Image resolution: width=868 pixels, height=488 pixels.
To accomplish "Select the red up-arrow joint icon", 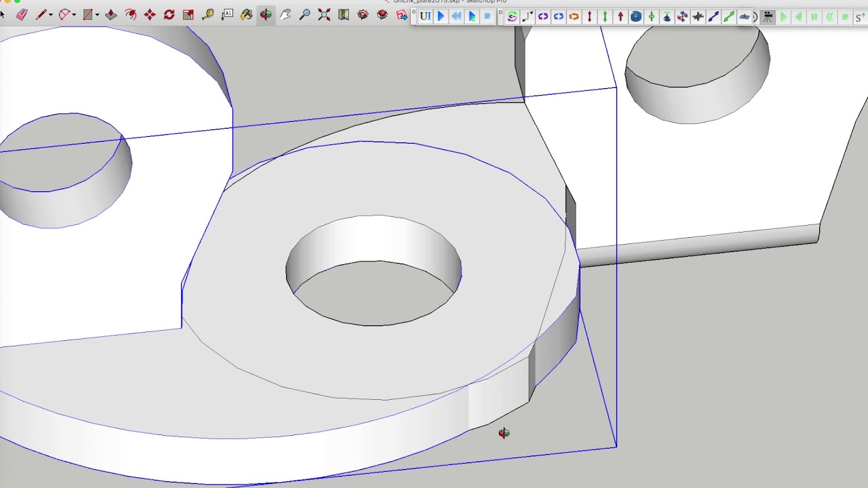I will click(620, 17).
